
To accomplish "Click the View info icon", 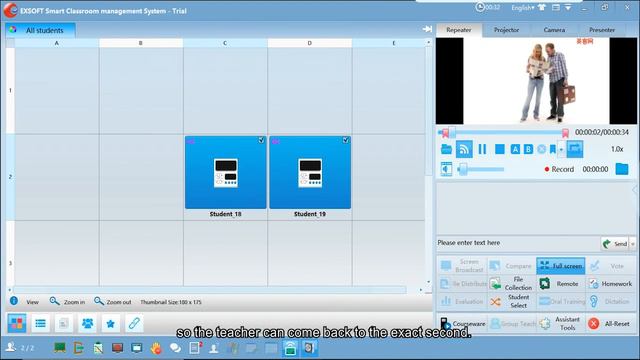I will click(x=13, y=301).
